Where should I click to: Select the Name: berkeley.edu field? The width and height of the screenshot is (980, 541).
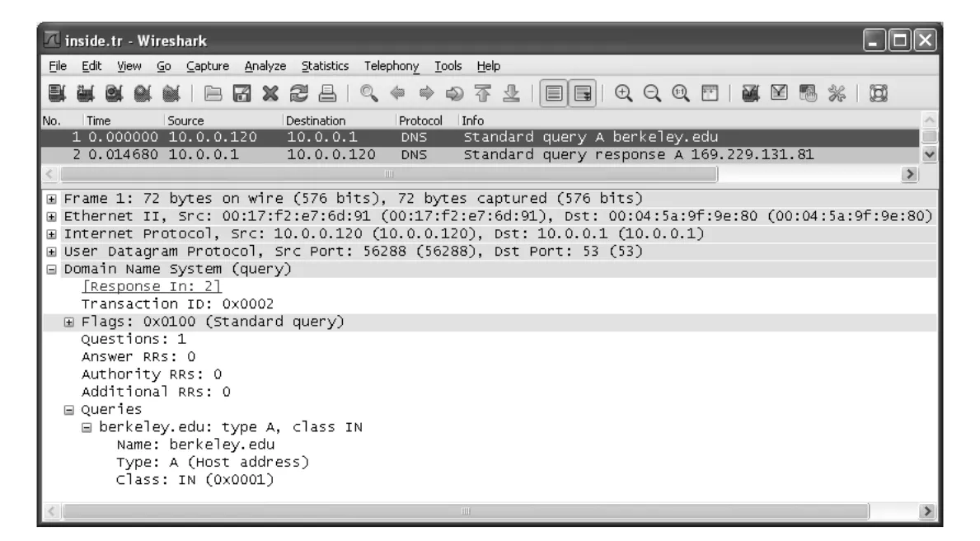(195, 445)
